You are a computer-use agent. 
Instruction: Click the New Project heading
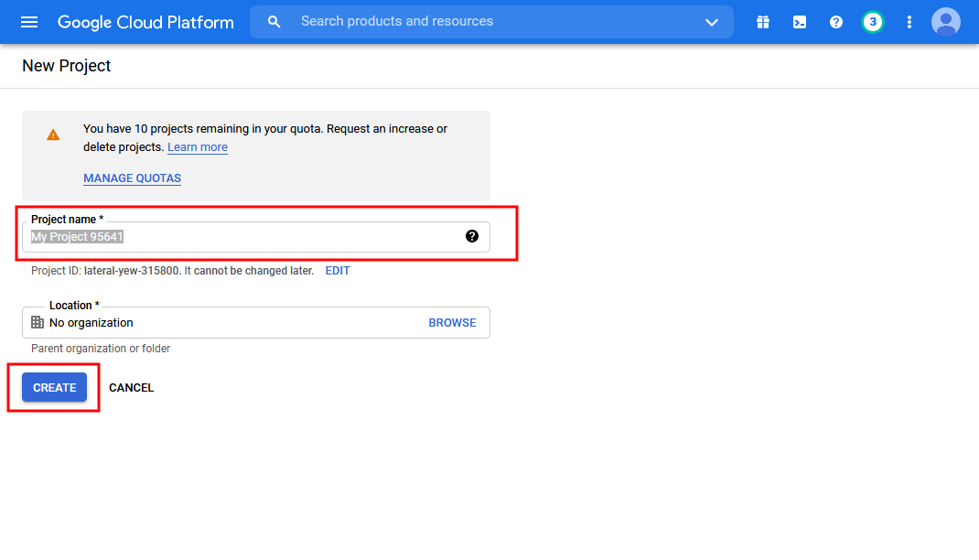[66, 66]
